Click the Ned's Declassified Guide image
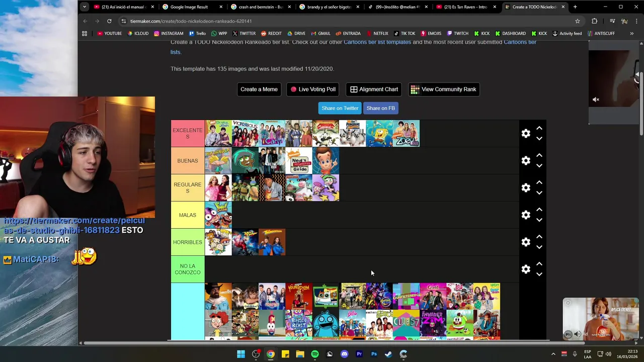 point(299,160)
